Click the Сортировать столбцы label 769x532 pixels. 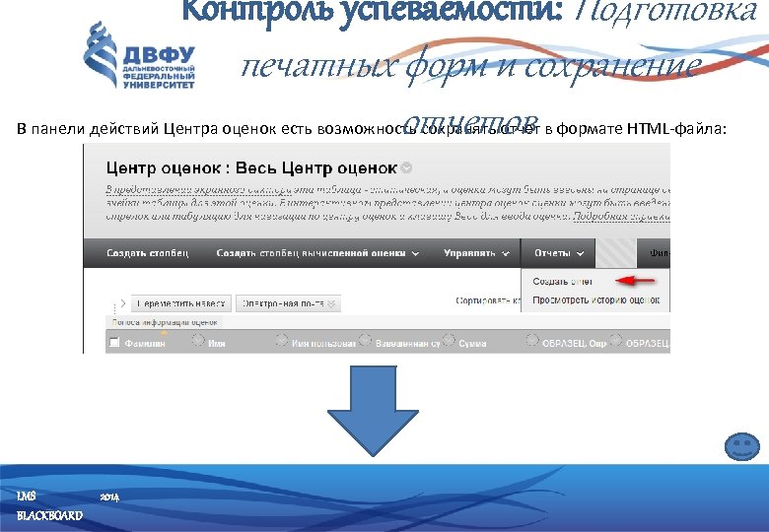(x=488, y=300)
